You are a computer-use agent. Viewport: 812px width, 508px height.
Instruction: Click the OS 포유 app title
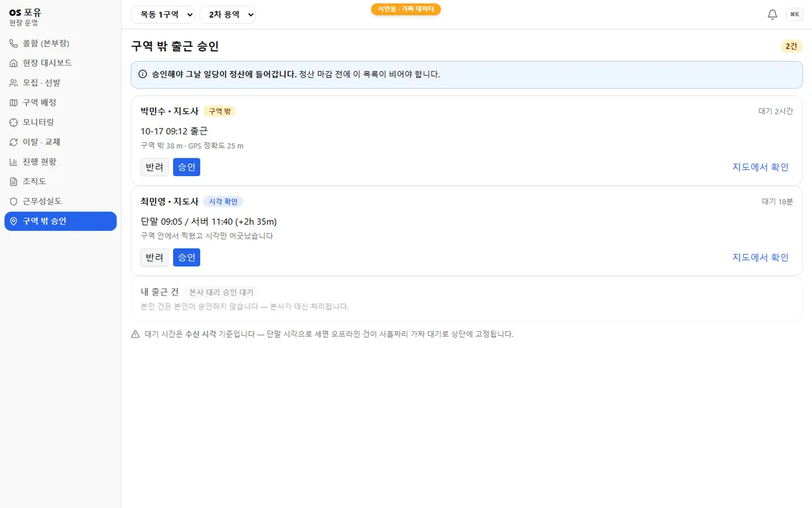pos(25,12)
